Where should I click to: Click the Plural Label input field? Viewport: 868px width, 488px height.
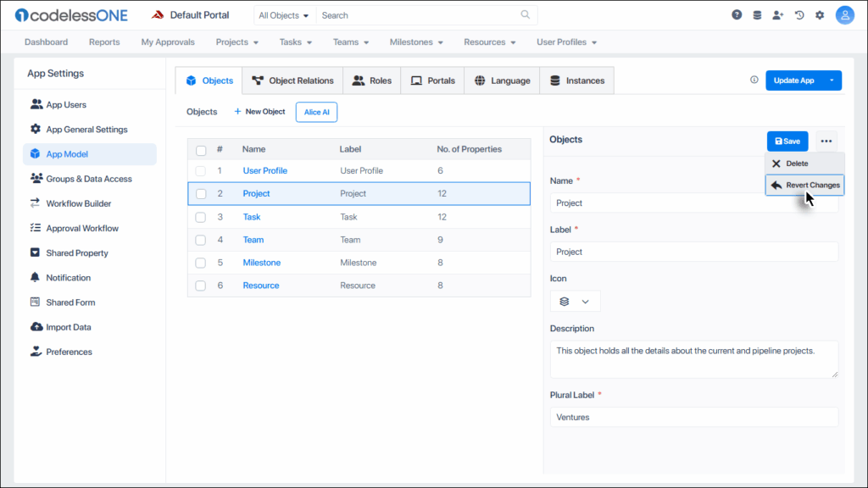693,418
